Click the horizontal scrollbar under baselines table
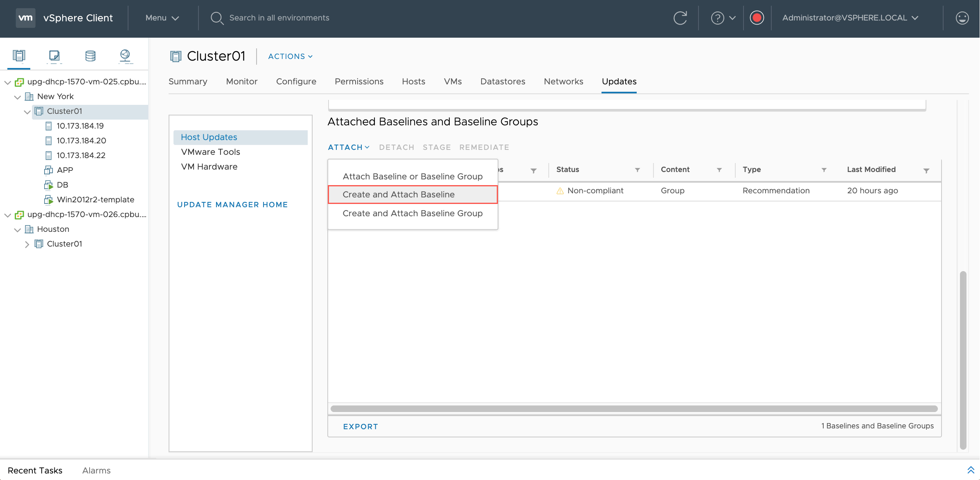This screenshot has height=480, width=980. click(633, 409)
